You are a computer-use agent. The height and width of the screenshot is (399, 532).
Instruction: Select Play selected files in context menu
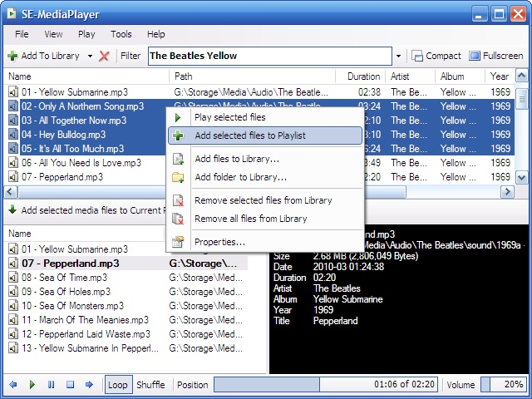coord(229,118)
